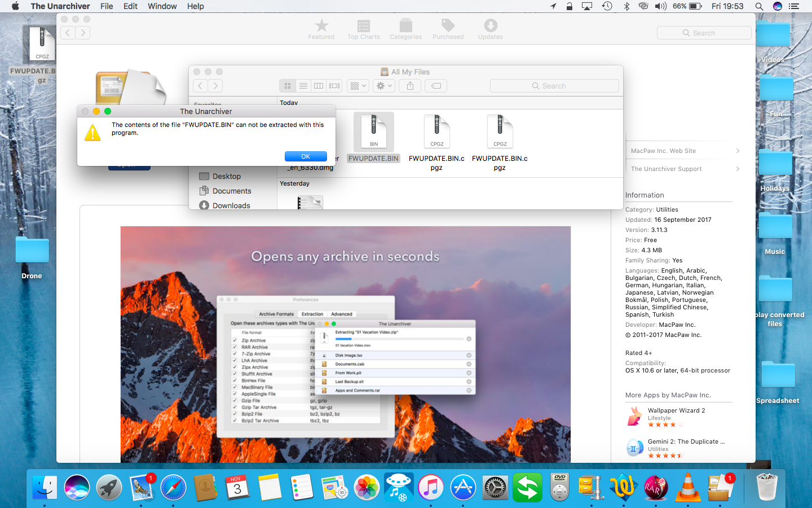Switch Finder to column view
812x508 pixels.
pyautogui.click(x=319, y=86)
